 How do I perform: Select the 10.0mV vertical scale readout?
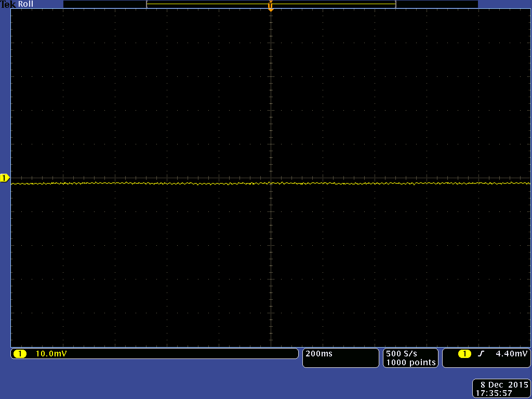(51, 354)
